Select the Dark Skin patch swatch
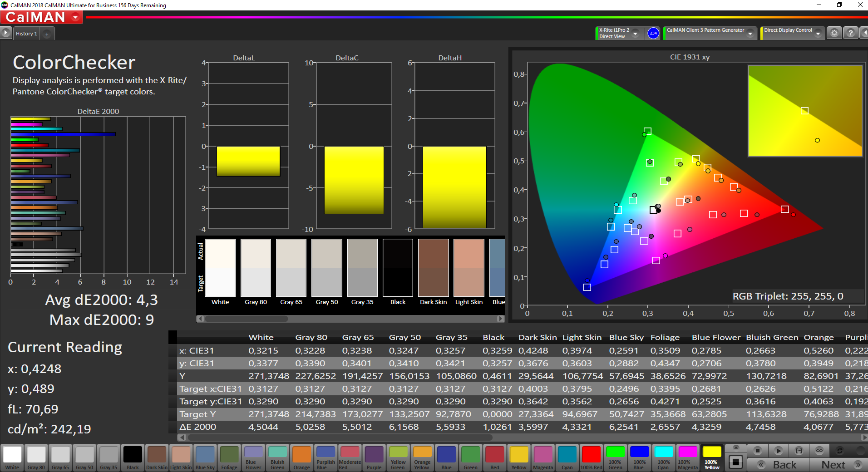 [157, 457]
